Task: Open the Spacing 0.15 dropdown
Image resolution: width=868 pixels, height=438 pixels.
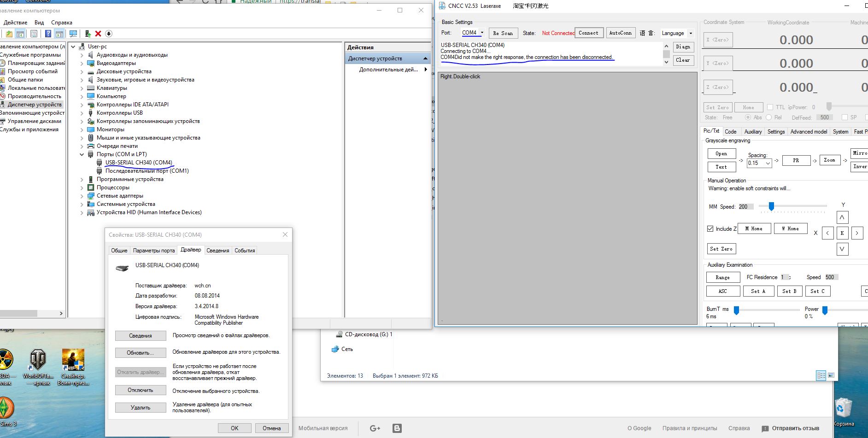Action: (759, 163)
